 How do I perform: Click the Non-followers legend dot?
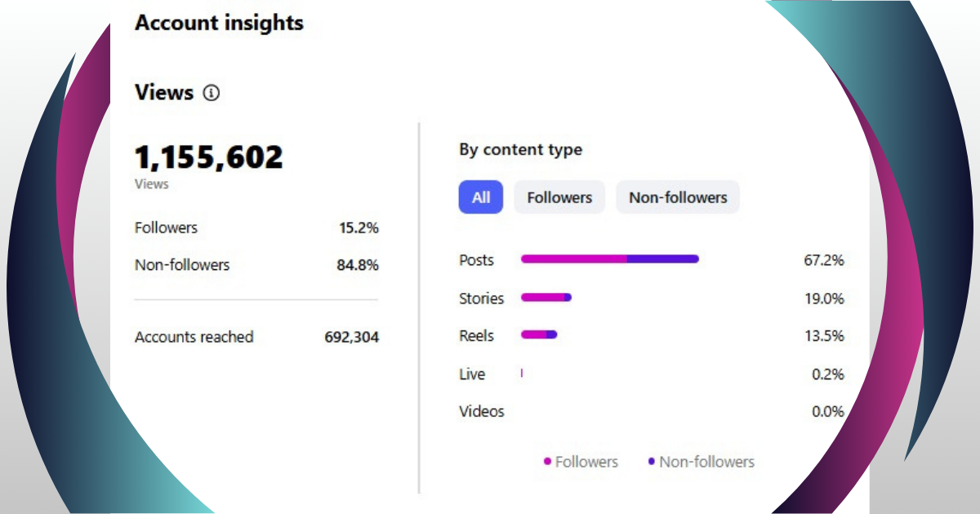pos(651,462)
